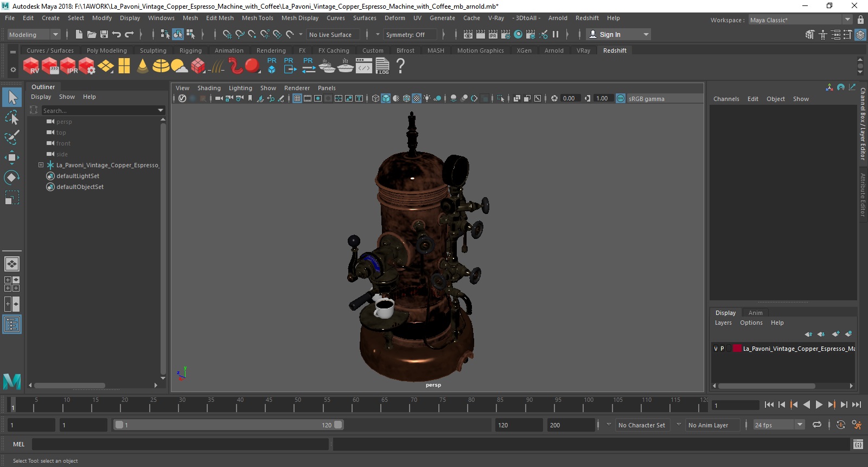Open the Script Editor icon

click(x=858, y=444)
